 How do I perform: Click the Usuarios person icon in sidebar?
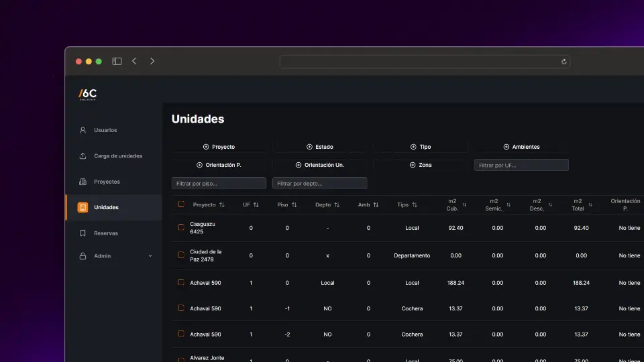click(83, 130)
